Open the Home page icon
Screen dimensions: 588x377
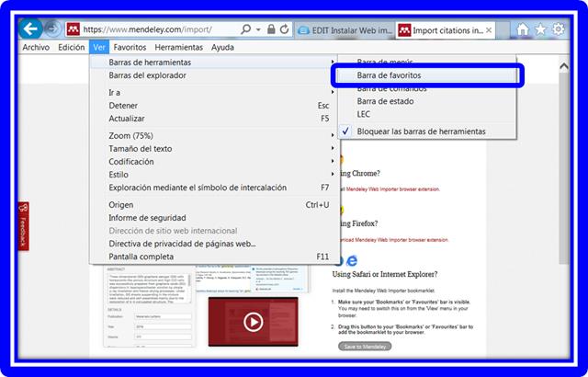point(523,29)
